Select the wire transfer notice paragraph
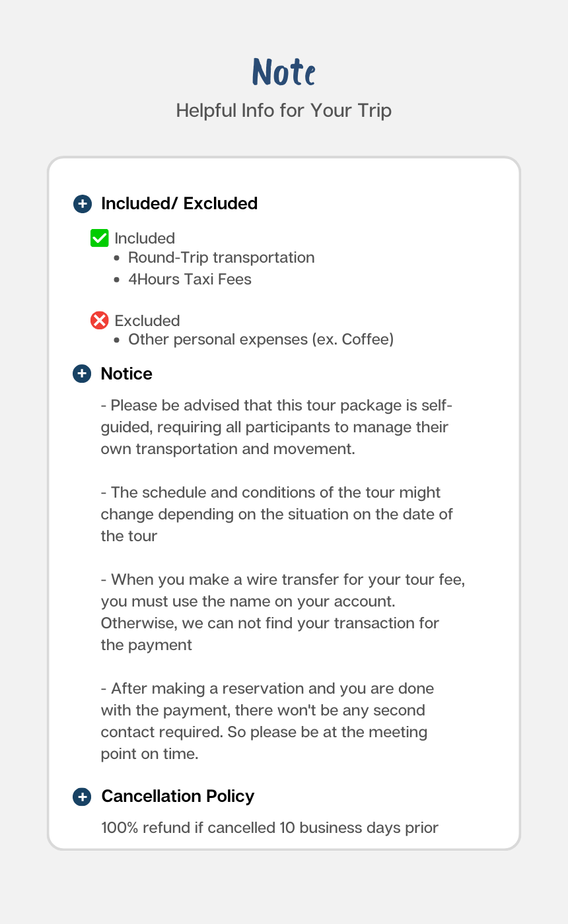Viewport: 568px width, 924px height. click(282, 612)
